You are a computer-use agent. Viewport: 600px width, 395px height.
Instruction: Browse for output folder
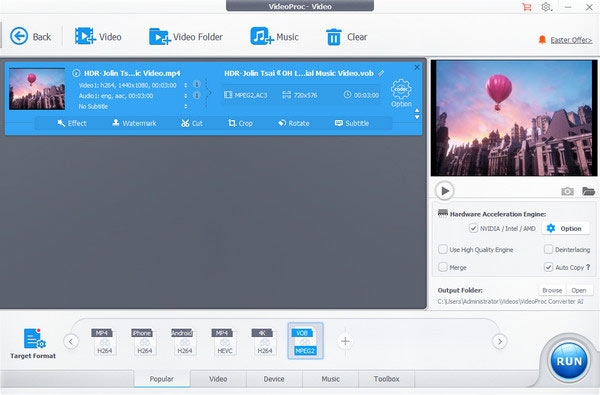pyautogui.click(x=552, y=291)
